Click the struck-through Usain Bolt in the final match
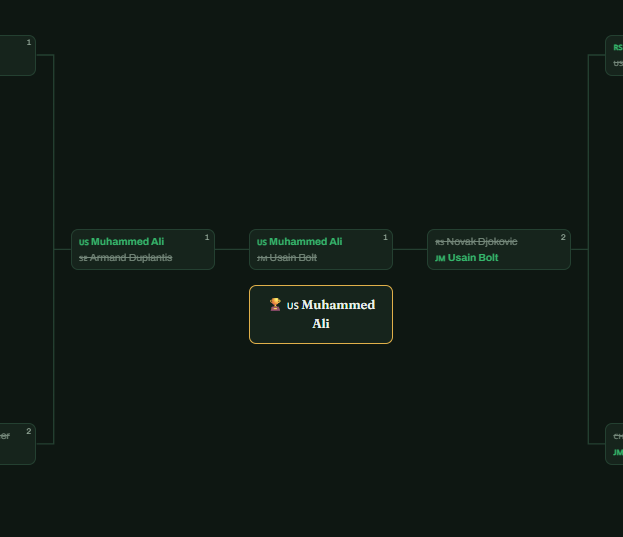The width and height of the screenshot is (623, 537). (293, 258)
